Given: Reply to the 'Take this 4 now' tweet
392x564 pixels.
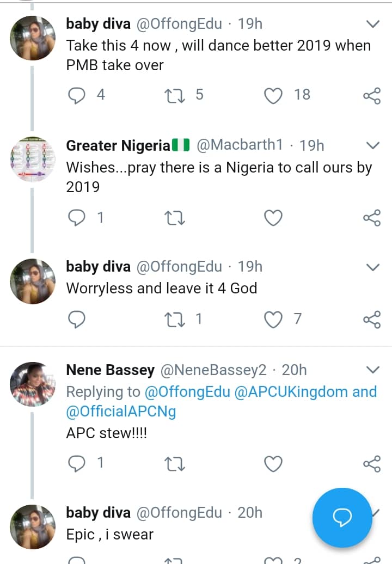Looking at the screenshot, I should click(77, 96).
